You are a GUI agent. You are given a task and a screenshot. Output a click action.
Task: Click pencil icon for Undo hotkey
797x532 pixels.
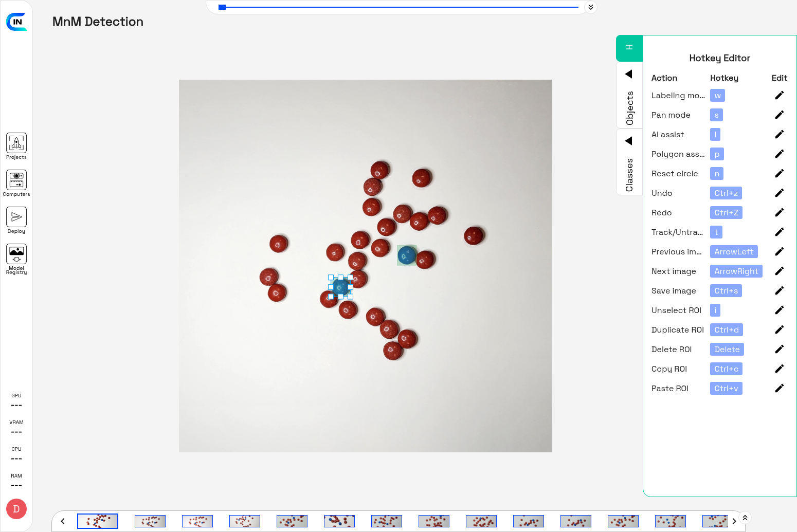point(779,193)
